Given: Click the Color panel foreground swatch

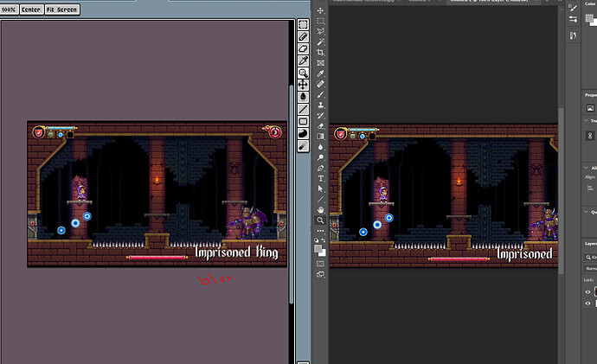Looking at the screenshot, I should click(589, 18).
